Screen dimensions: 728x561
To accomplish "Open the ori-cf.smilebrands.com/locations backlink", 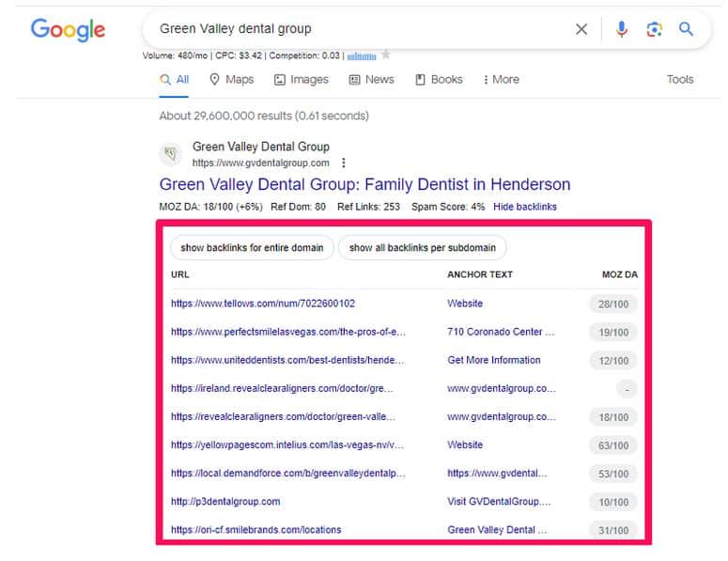I will tap(256, 529).
